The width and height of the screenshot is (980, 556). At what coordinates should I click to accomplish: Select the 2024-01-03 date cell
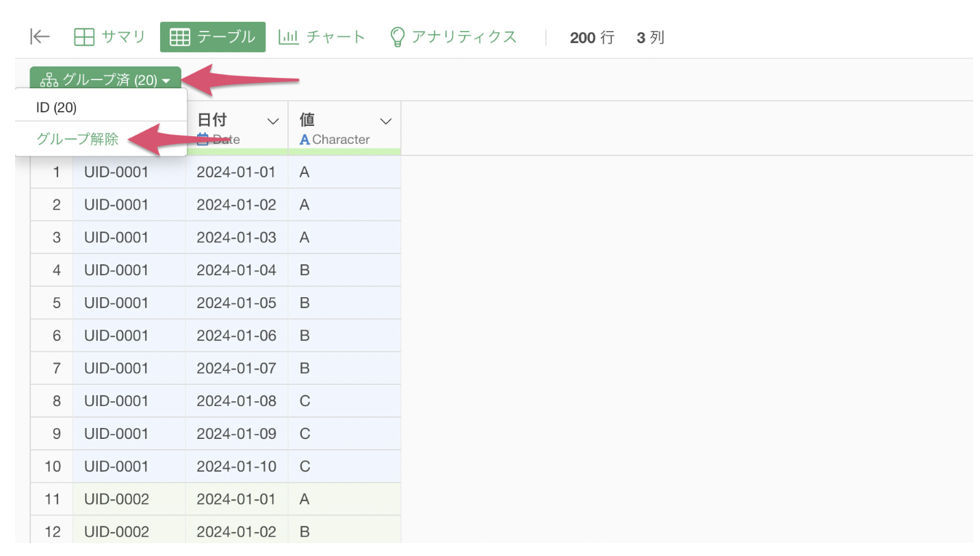point(237,238)
